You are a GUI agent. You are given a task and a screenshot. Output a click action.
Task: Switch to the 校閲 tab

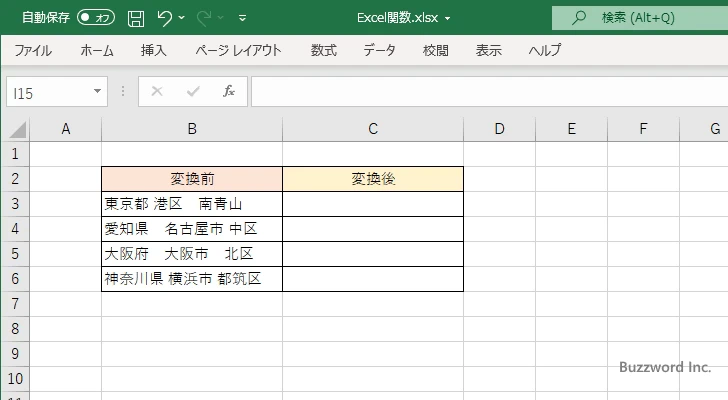click(x=436, y=50)
